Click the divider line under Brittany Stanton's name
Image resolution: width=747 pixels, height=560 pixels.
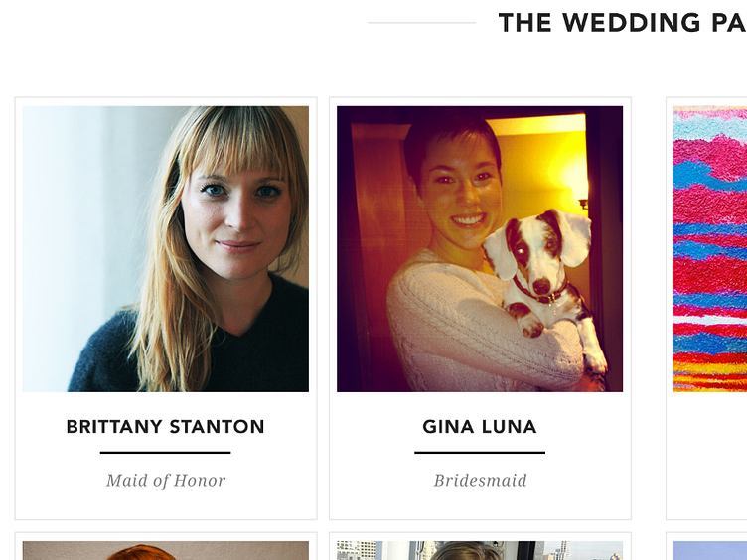(165, 453)
